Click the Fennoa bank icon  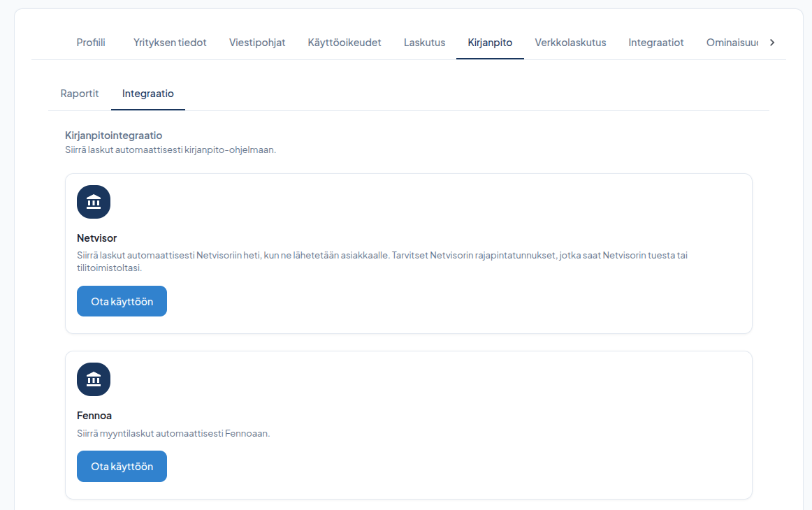pyautogui.click(x=94, y=379)
